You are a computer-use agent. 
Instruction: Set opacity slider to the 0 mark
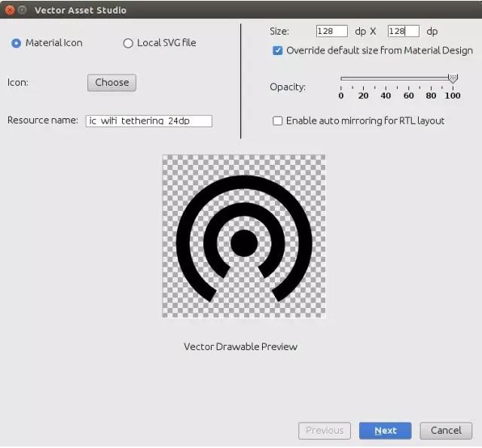click(341, 78)
